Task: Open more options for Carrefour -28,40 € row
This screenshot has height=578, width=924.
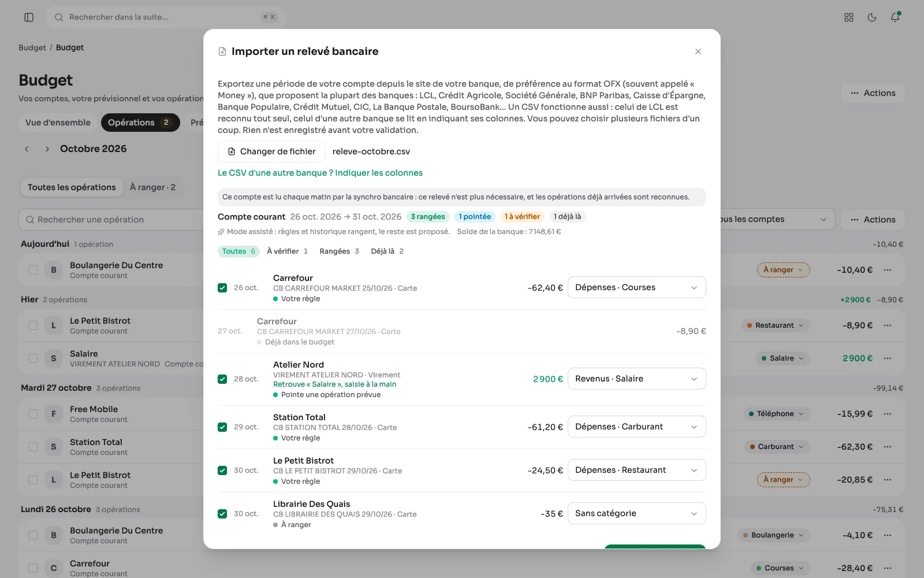Action: 888,568
